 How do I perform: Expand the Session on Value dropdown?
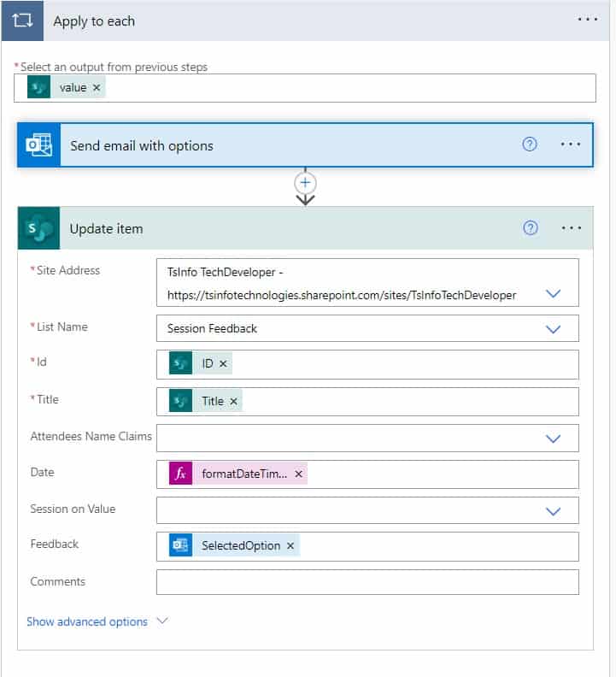click(x=554, y=512)
